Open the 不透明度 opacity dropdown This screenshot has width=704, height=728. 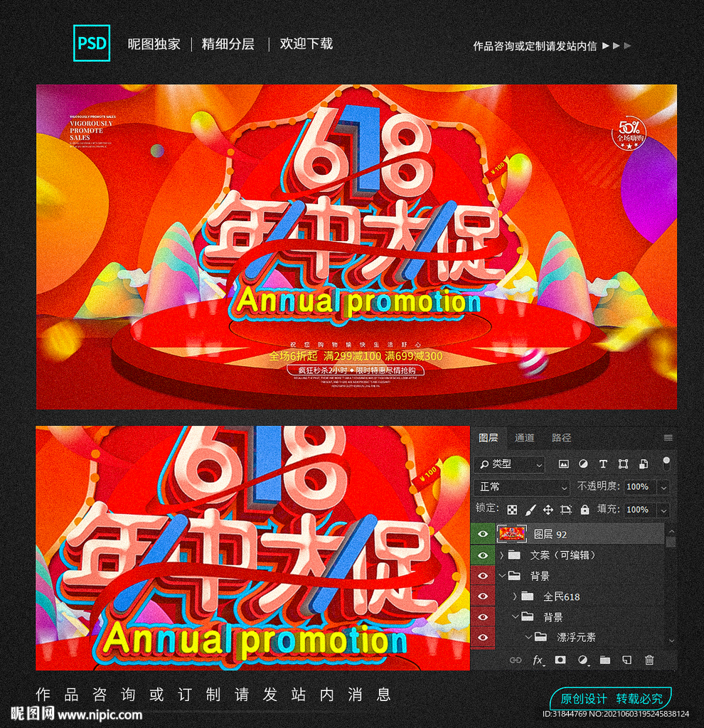(663, 487)
